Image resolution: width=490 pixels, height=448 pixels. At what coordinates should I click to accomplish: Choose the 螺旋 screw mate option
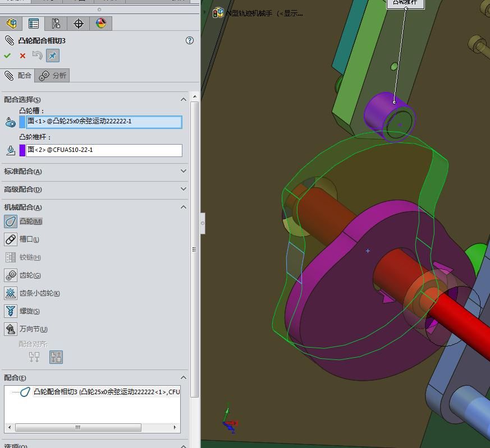11,311
